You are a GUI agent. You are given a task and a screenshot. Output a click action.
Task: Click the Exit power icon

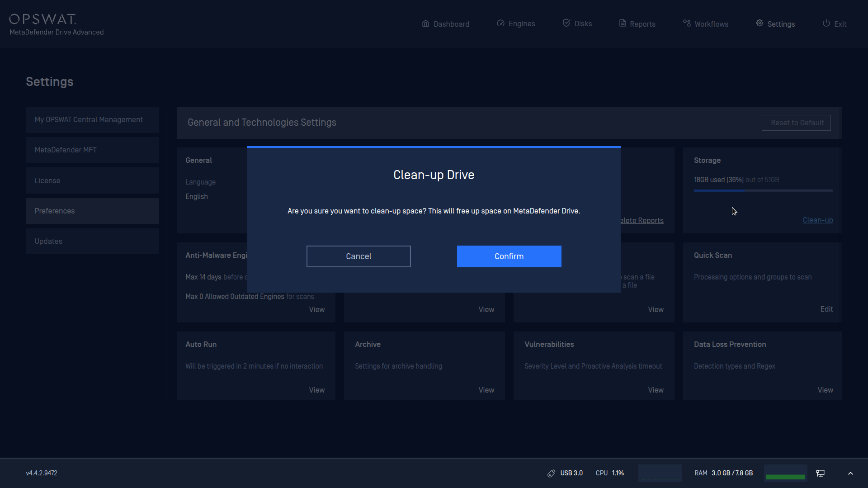pyautogui.click(x=826, y=24)
